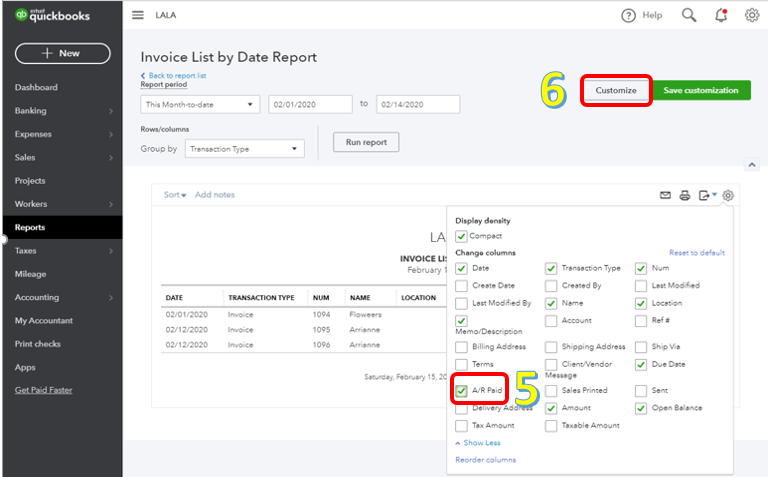
Task: Click the search magnifier icon
Action: 689,15
